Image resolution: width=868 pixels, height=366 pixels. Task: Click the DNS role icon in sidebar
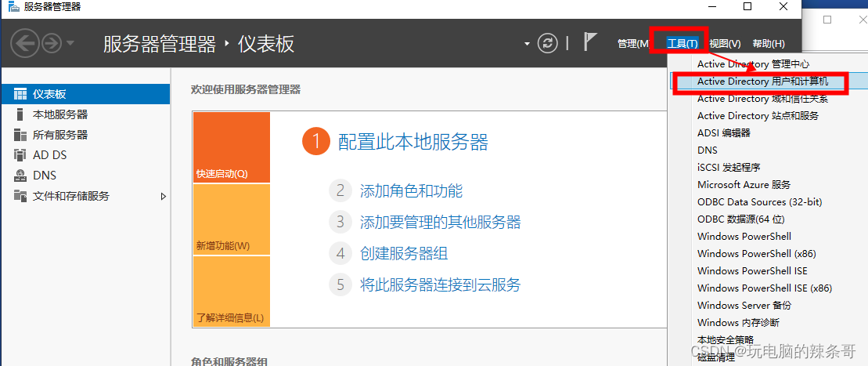point(20,176)
